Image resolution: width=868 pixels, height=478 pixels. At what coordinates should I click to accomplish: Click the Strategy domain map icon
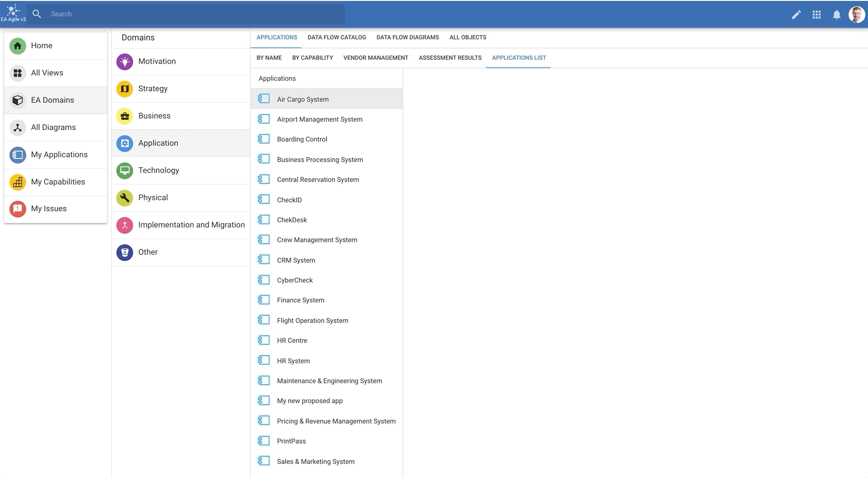(125, 89)
